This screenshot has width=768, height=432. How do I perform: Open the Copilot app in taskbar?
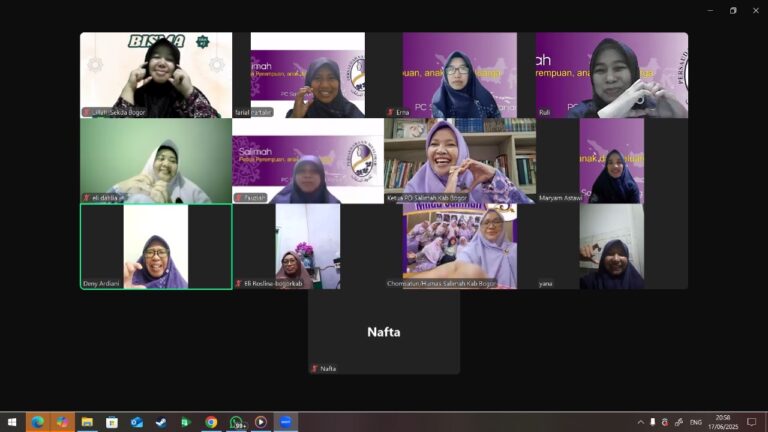tap(62, 422)
